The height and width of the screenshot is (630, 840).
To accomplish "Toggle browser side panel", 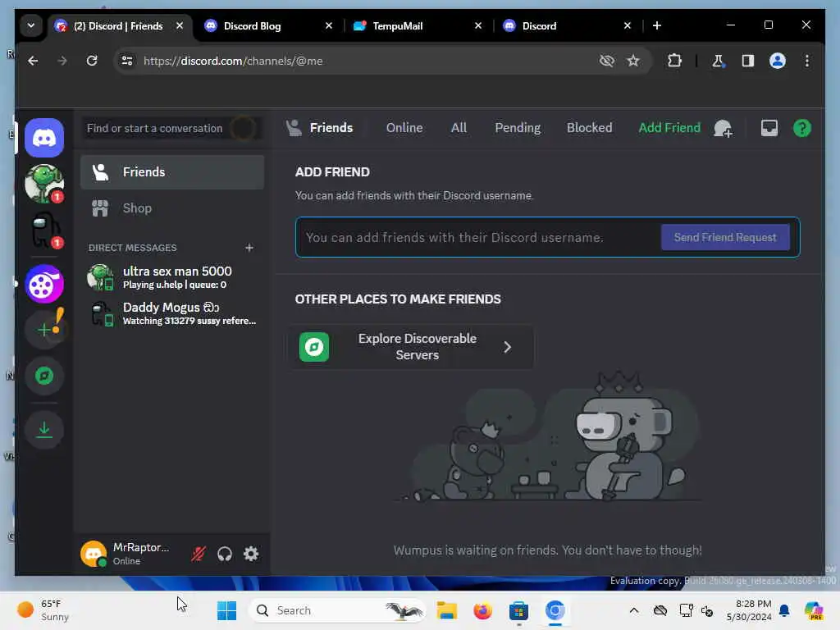I will [748, 61].
